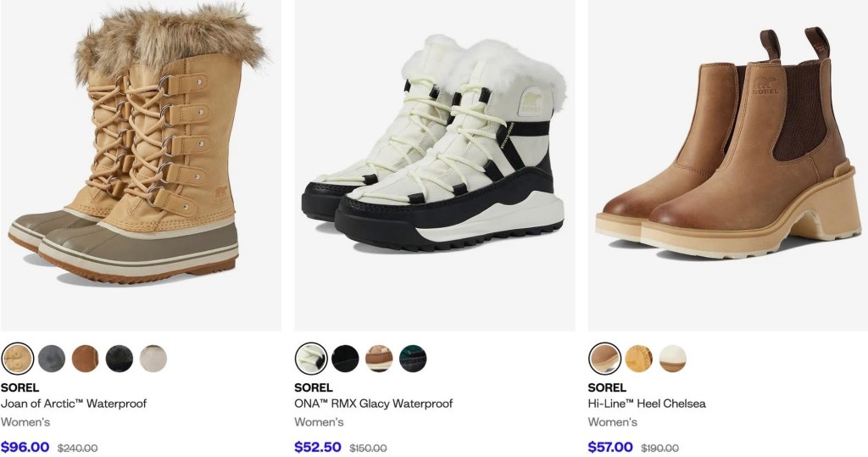The image size is (868, 457).
Task: Choose the yellow Hi-Line Heel Chelsea swatch
Action: click(x=639, y=359)
